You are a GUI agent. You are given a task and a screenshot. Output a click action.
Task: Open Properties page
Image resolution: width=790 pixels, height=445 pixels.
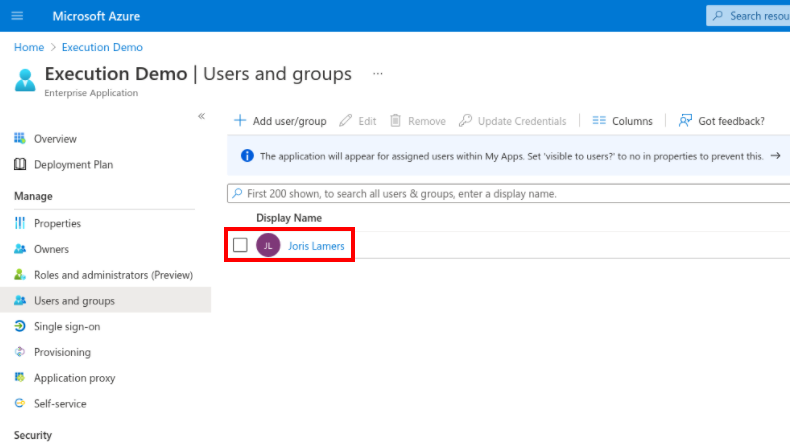57,223
